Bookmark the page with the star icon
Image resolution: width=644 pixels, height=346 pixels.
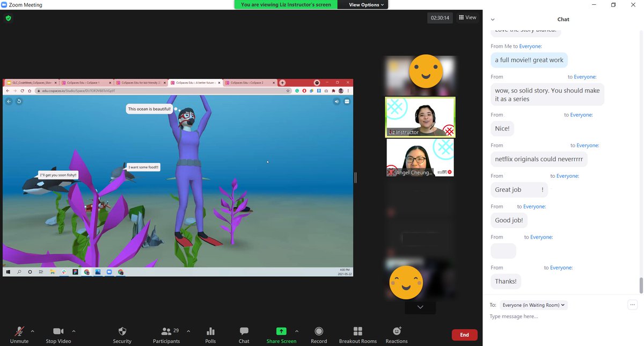point(288,91)
